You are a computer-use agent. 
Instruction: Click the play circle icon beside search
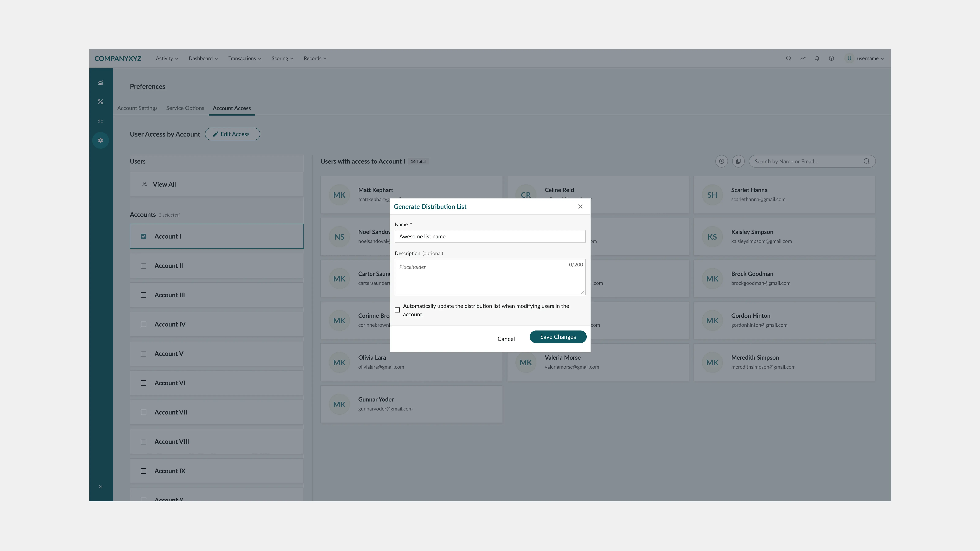coord(721,161)
